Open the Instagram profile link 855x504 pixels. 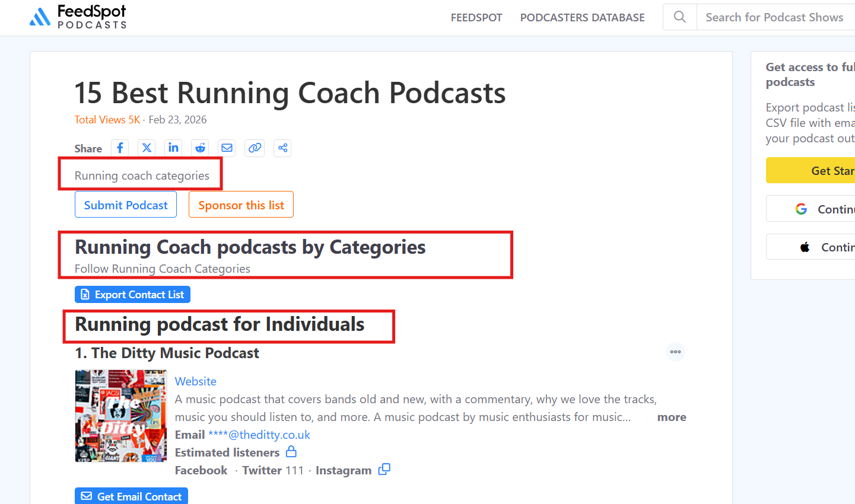point(344,470)
